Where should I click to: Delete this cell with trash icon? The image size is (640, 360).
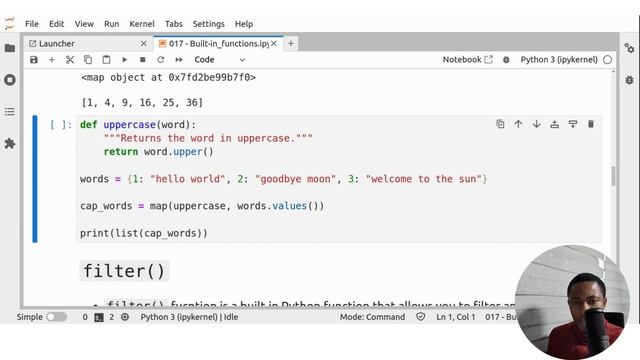tap(591, 124)
